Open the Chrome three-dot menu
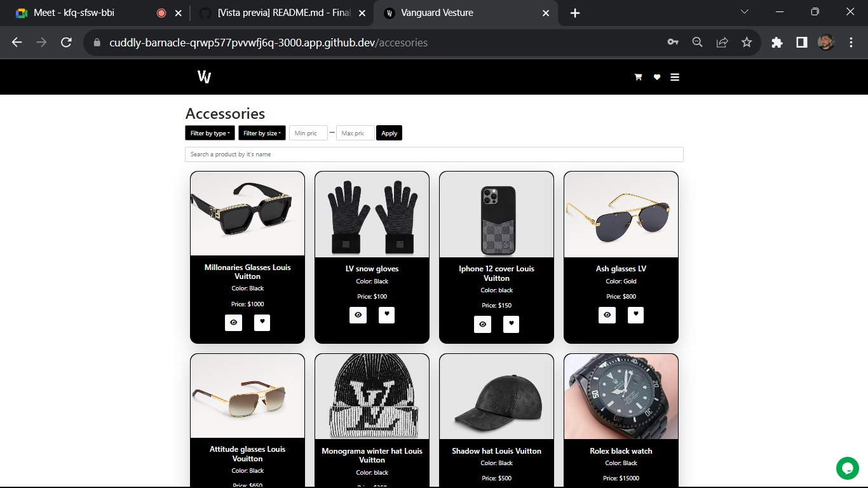This screenshot has width=868, height=488. tap(851, 43)
